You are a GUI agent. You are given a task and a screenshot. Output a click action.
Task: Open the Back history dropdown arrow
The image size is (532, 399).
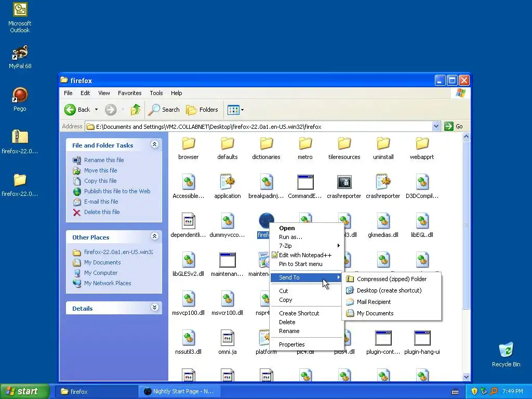click(96, 110)
